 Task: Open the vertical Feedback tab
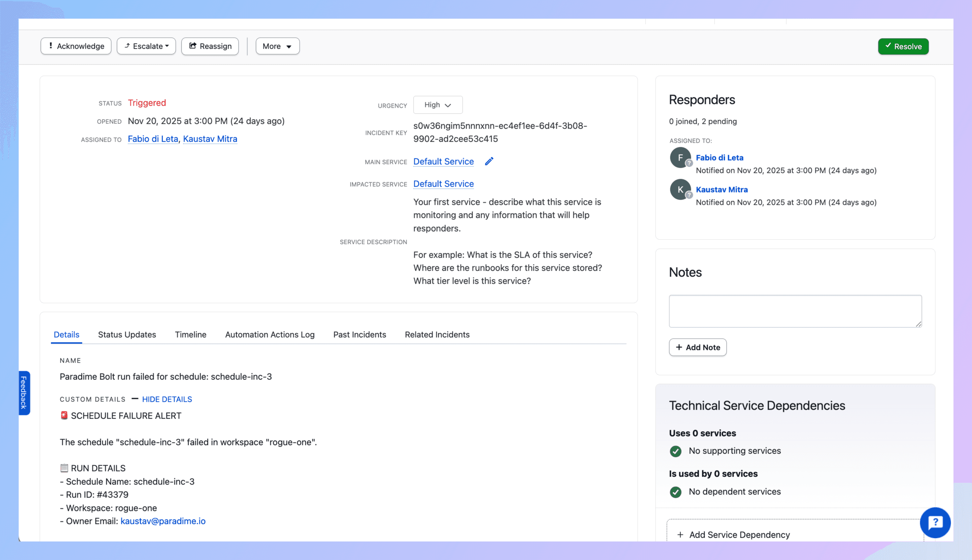(24, 393)
